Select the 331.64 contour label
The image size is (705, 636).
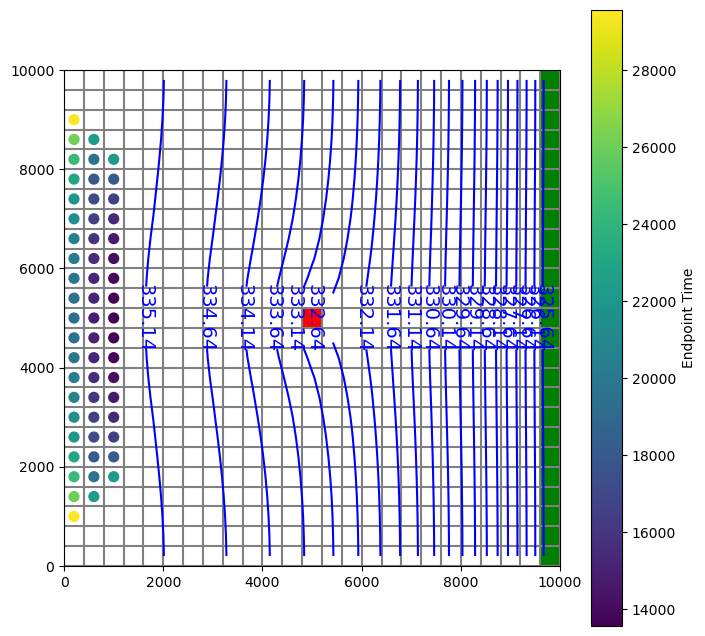click(x=393, y=317)
